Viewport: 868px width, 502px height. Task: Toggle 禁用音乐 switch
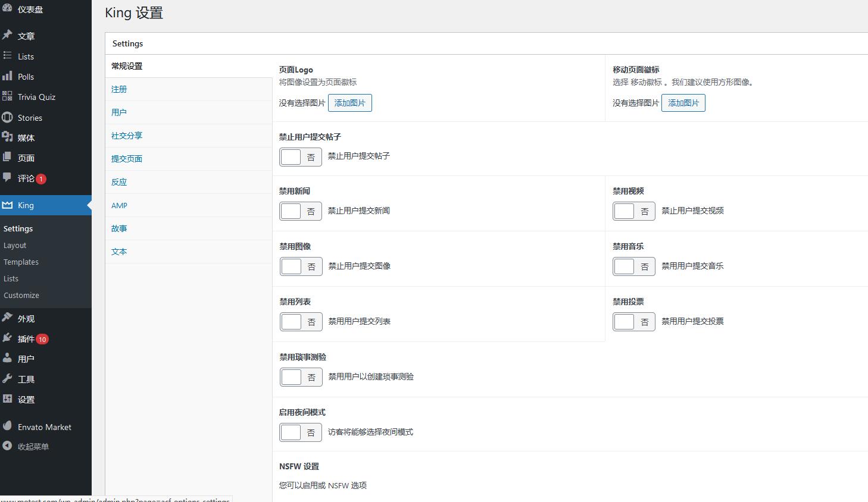634,266
